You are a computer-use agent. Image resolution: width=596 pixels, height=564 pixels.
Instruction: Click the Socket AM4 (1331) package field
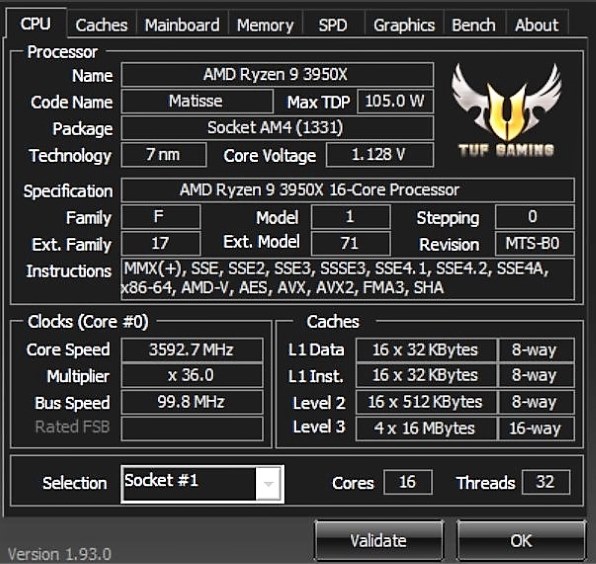point(277,128)
